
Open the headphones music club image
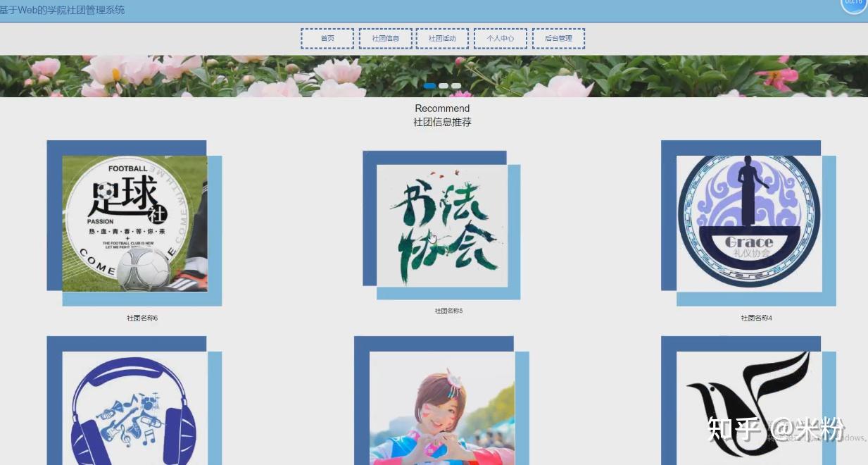[x=135, y=408]
